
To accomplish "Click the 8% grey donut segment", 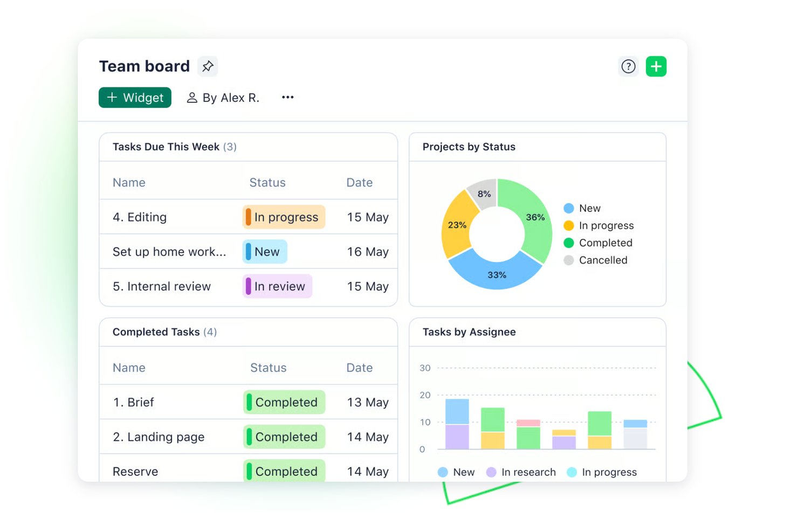I will coord(484,194).
